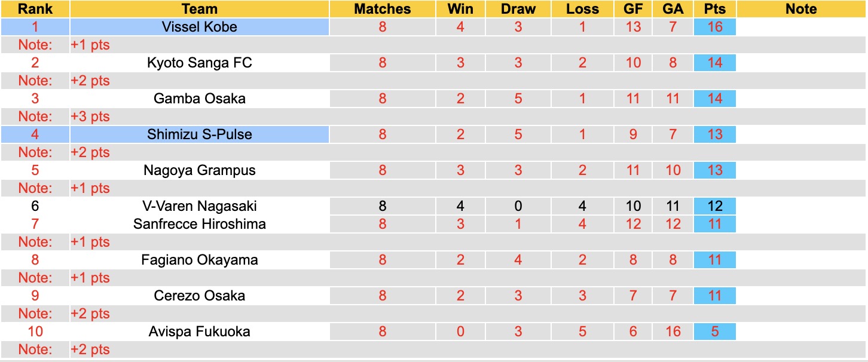This screenshot has width=868, height=362.
Task: Open the Kyoto Sanga FC team link
Action: point(199,63)
